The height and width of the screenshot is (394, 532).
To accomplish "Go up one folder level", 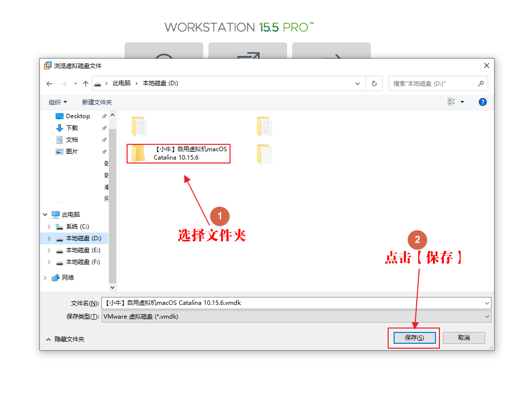I will click(x=86, y=84).
